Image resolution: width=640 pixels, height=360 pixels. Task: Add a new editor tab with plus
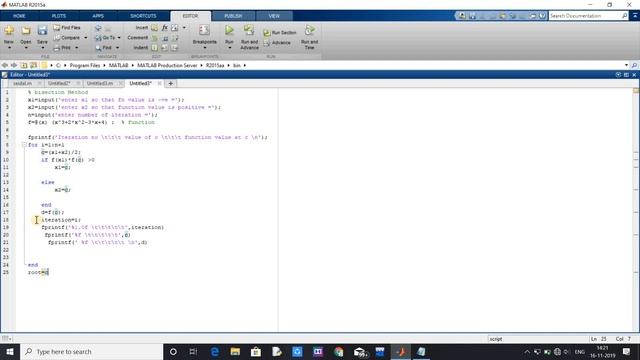coord(171,83)
